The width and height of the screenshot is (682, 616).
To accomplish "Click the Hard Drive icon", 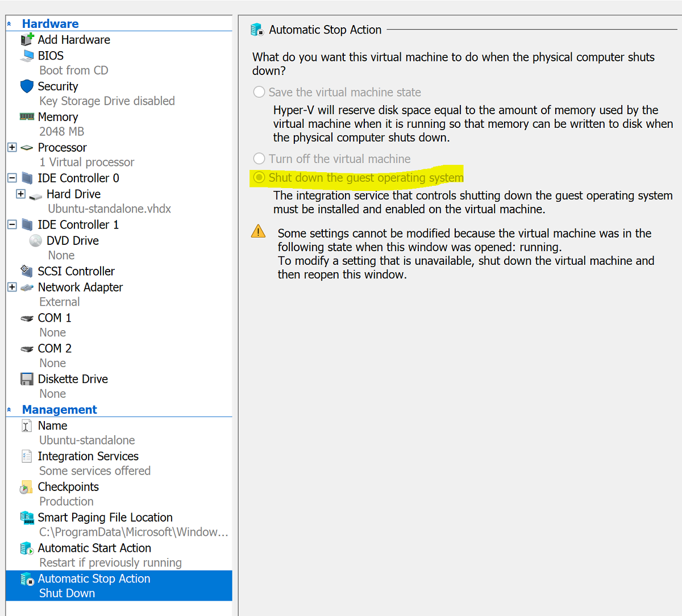I will [x=35, y=196].
